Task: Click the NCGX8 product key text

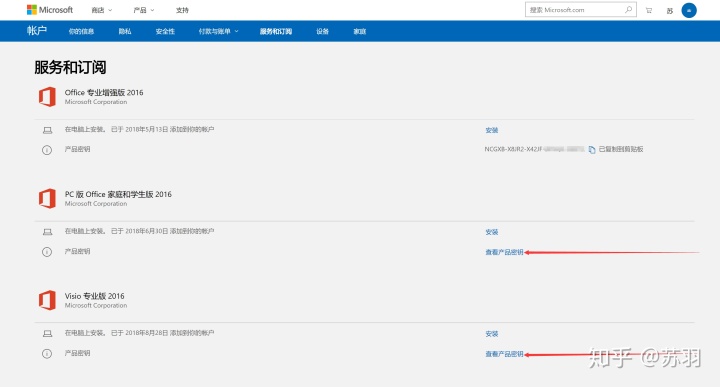Action: click(x=534, y=149)
